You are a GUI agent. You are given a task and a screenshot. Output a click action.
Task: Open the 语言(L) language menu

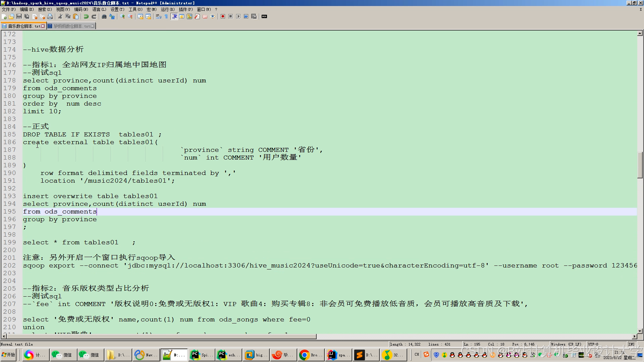[x=99, y=9]
